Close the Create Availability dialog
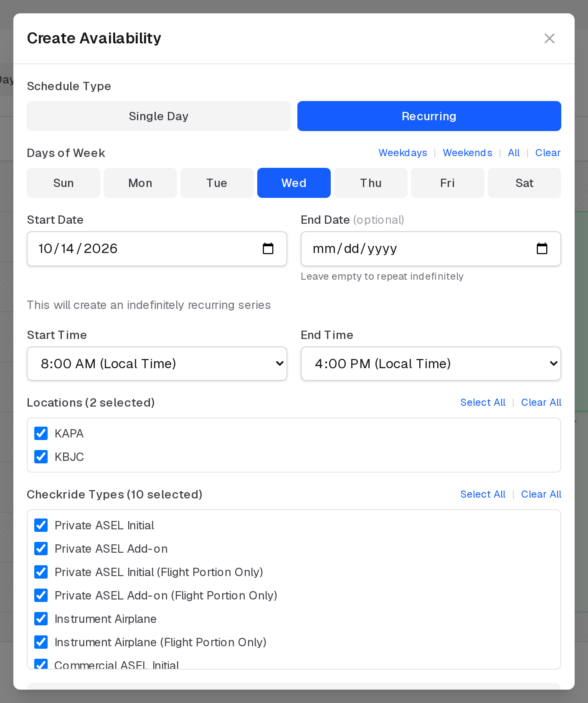Image resolution: width=588 pixels, height=703 pixels. [x=549, y=38]
